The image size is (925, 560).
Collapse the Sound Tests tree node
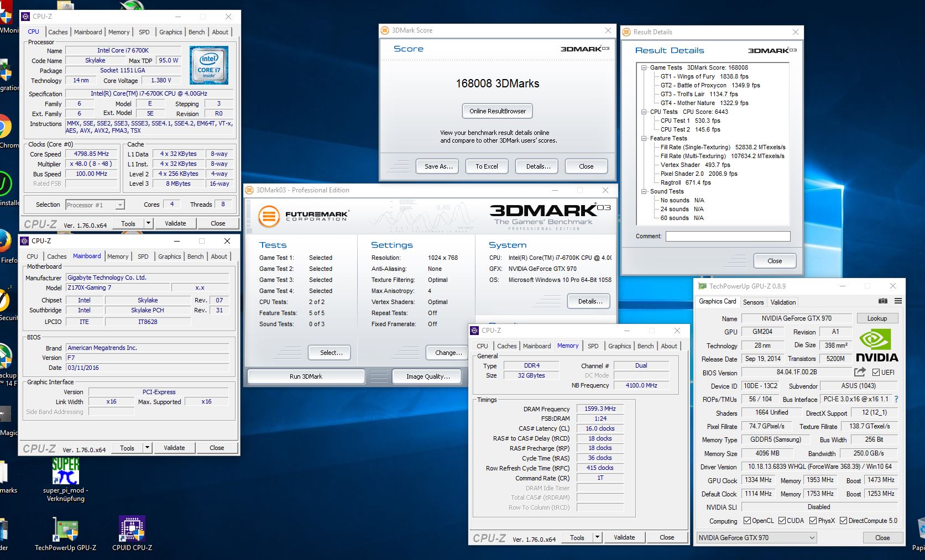tap(644, 191)
